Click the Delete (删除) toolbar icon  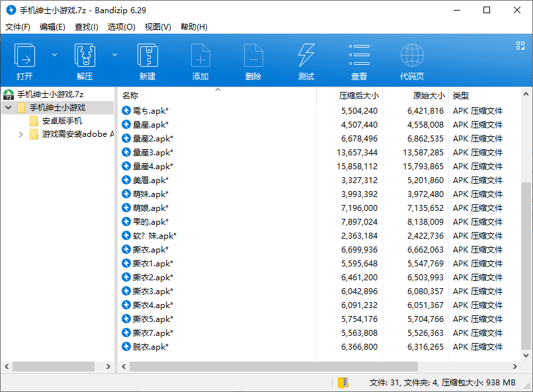tap(253, 55)
